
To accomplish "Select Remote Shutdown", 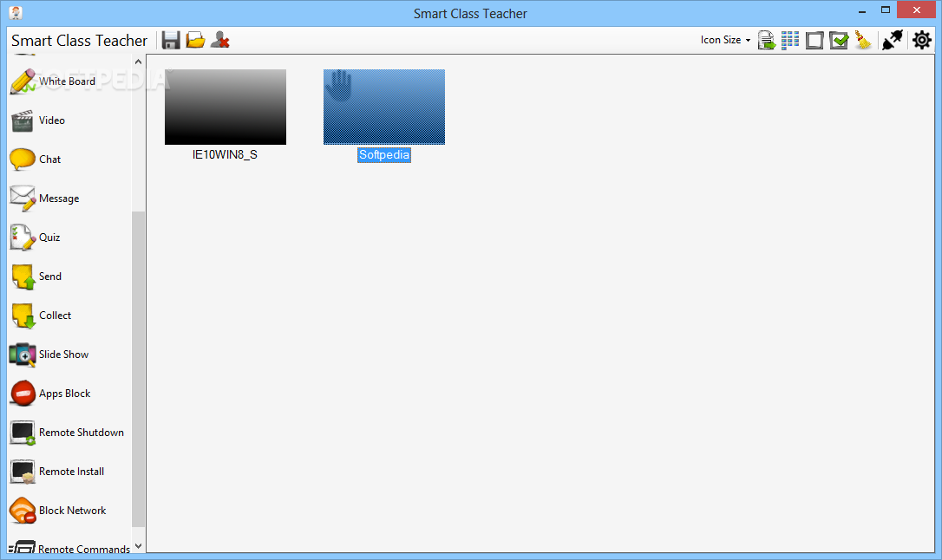I will click(x=68, y=433).
